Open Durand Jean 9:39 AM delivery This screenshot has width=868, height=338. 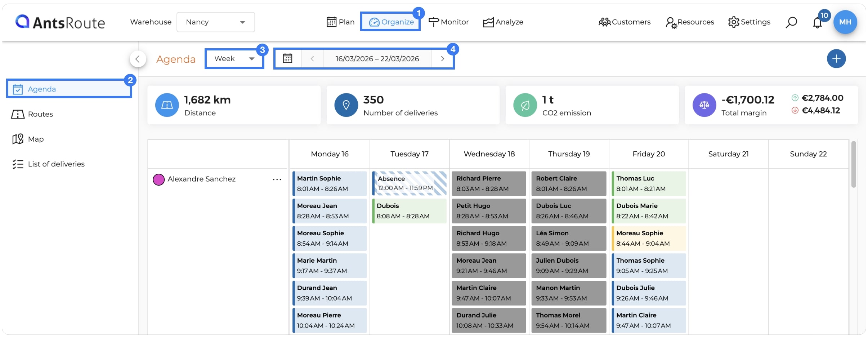click(330, 293)
